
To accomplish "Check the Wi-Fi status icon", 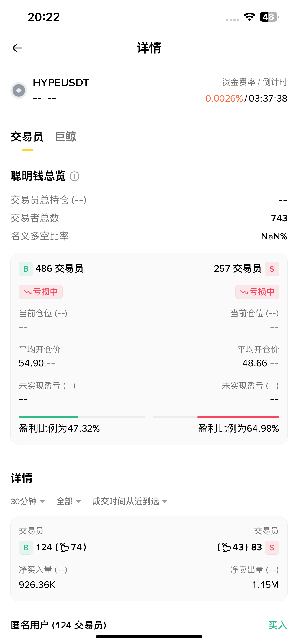I will pos(249,17).
